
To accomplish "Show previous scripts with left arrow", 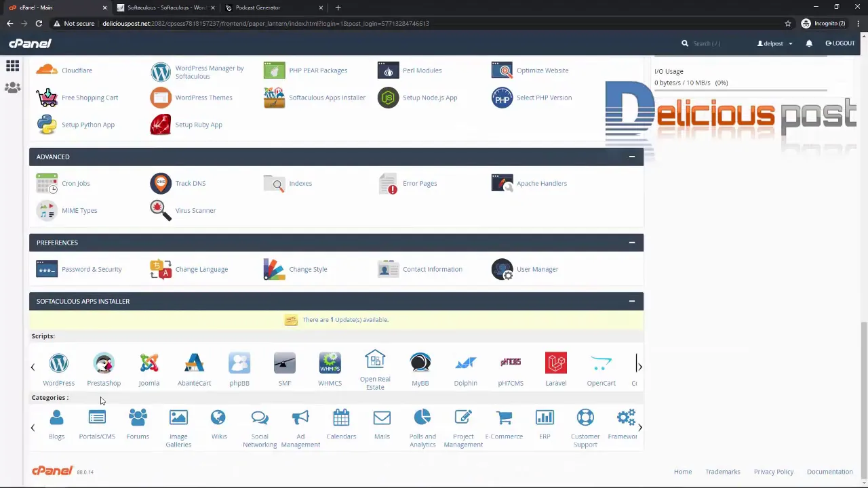I will pos(33,367).
